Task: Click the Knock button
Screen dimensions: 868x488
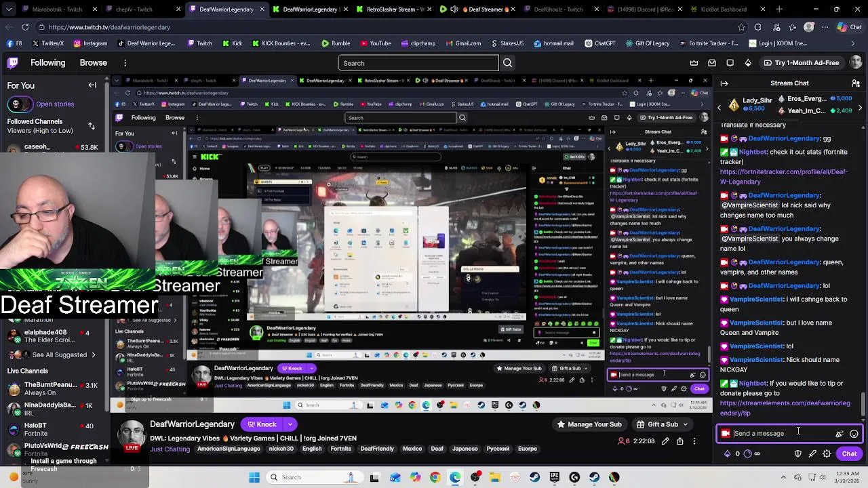Action: [x=262, y=424]
